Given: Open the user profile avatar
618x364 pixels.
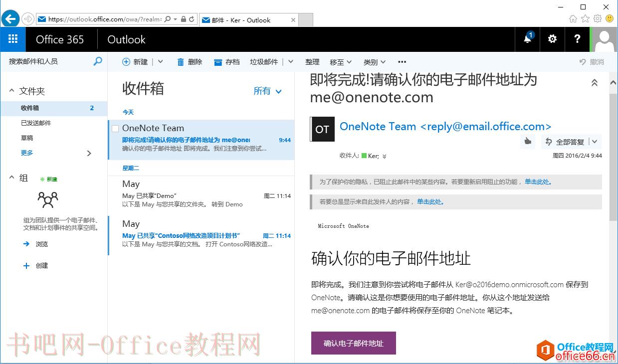Looking at the screenshot, I should coord(604,39).
